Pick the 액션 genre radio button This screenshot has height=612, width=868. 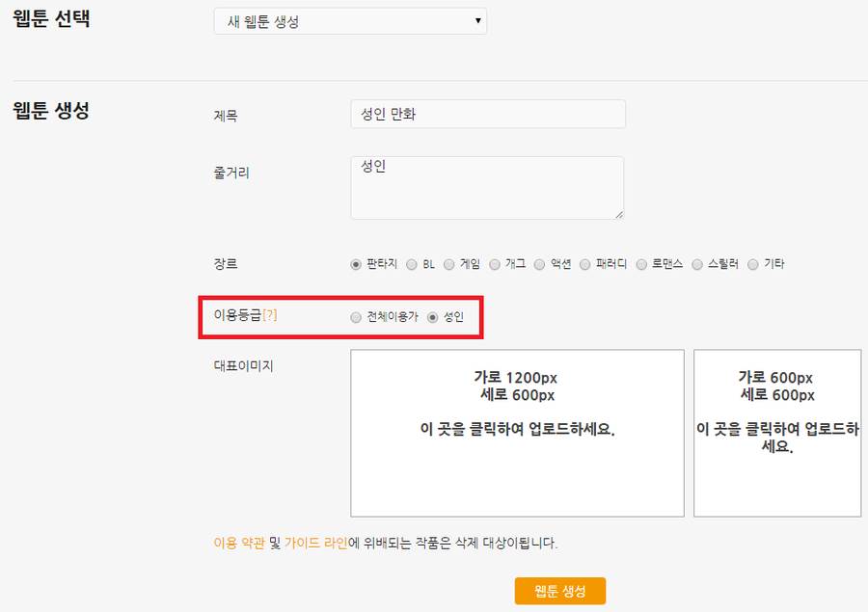[x=540, y=264]
